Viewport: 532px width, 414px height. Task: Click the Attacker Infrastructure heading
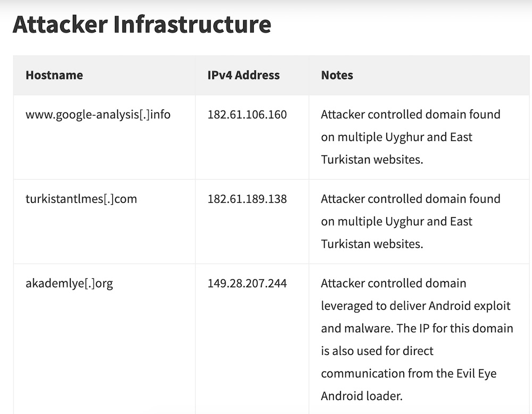point(142,24)
